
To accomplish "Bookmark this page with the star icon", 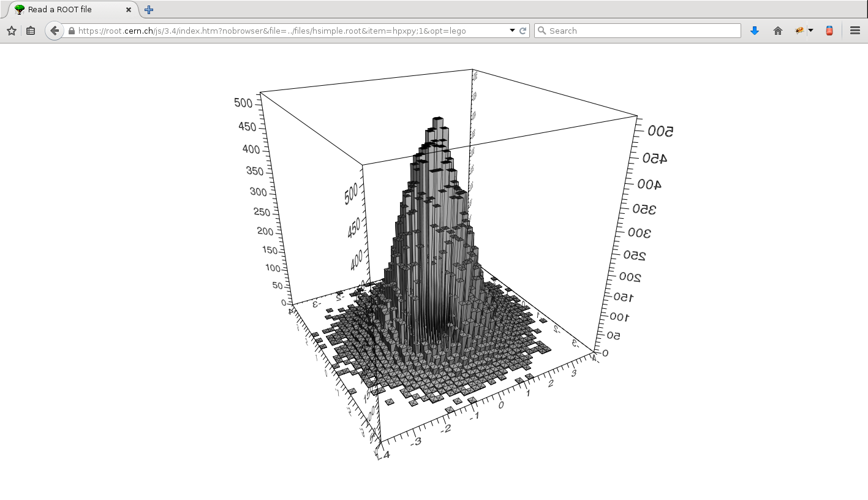I will pyautogui.click(x=11, y=31).
